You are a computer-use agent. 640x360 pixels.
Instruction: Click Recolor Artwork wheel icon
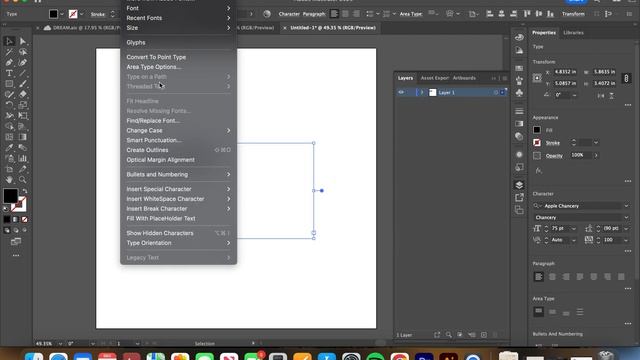click(x=267, y=14)
